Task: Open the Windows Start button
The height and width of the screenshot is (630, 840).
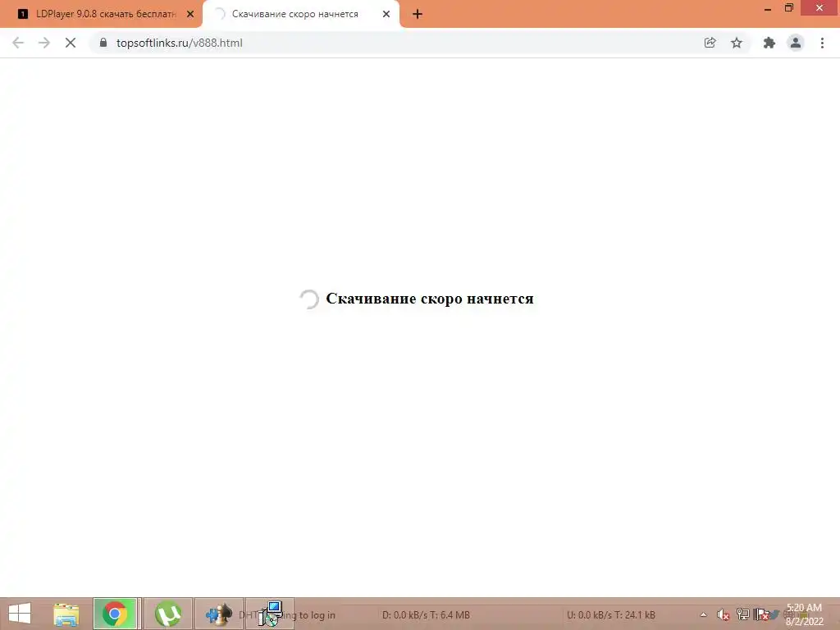Action: (x=20, y=614)
